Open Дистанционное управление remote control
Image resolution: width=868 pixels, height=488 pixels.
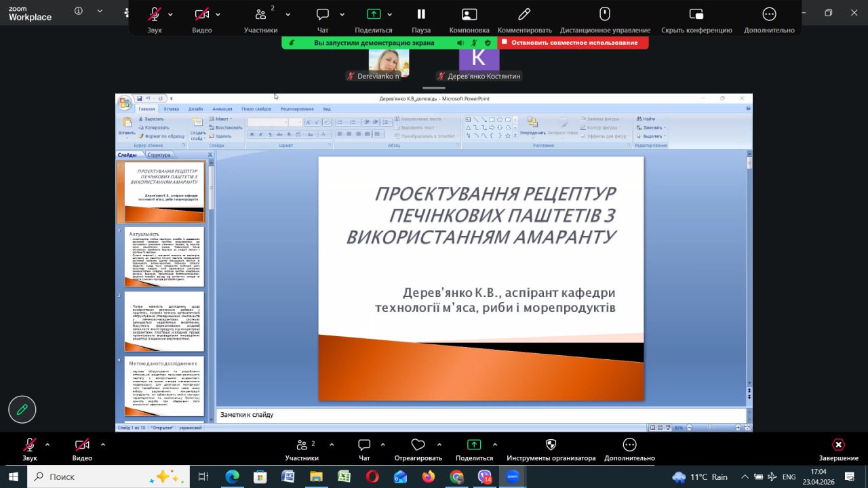coord(605,14)
